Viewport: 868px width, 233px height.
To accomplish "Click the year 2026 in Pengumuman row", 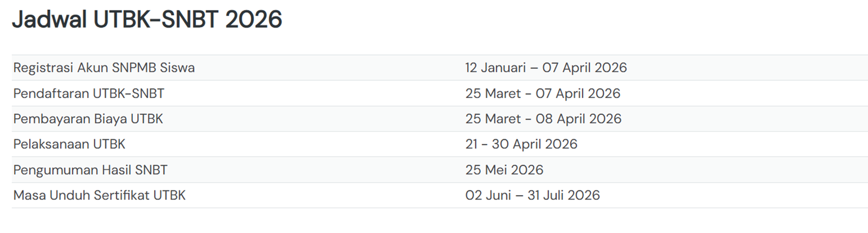I will [x=527, y=170].
